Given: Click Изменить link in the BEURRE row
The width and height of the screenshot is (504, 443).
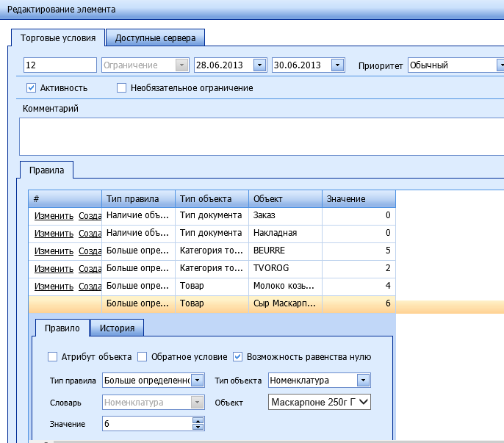Looking at the screenshot, I should (x=54, y=251).
